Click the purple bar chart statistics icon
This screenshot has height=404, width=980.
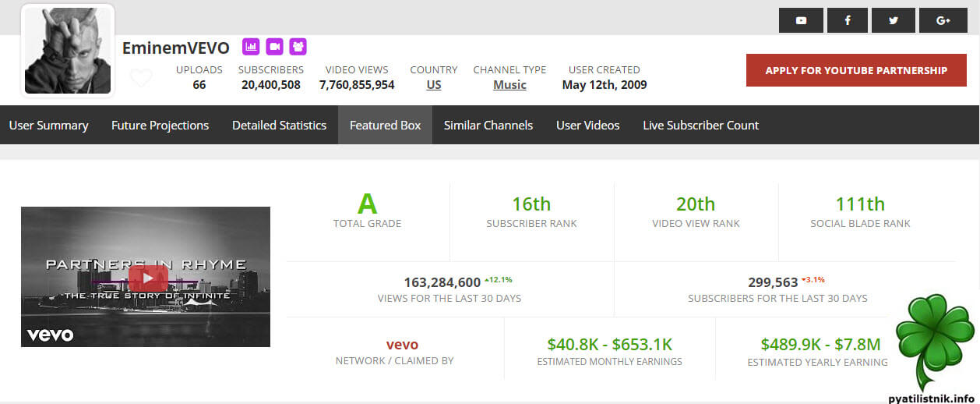251,47
